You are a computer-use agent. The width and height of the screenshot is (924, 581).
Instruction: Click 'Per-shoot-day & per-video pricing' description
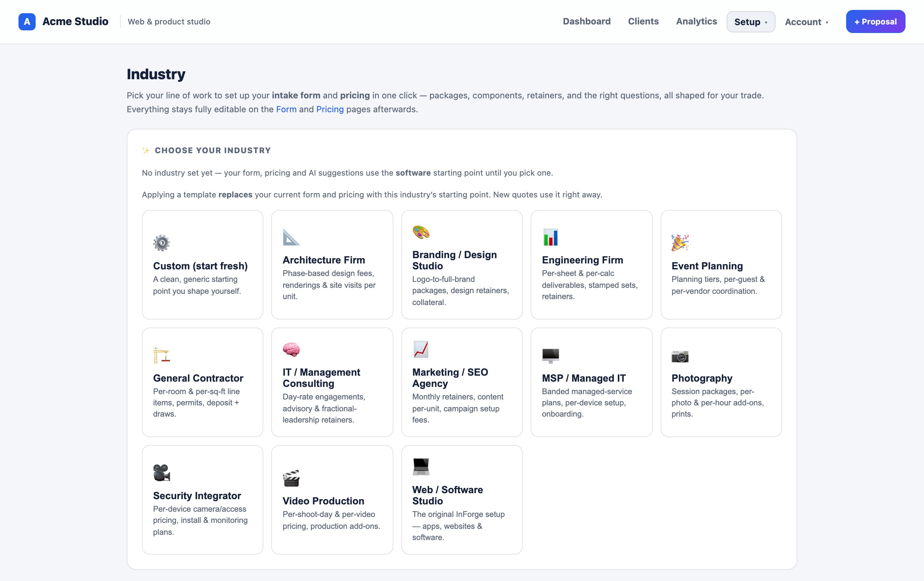(332, 520)
